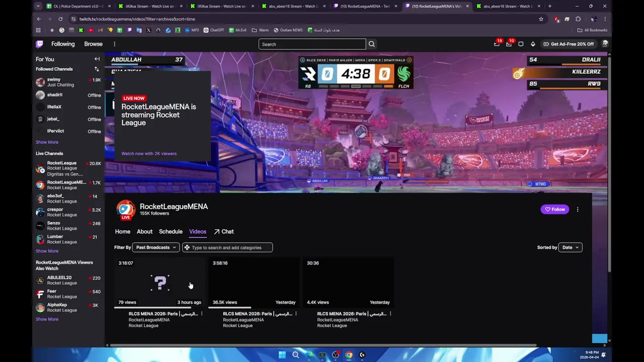
Task: Open the 3:58:16 video thumbnail
Action: click(254, 283)
